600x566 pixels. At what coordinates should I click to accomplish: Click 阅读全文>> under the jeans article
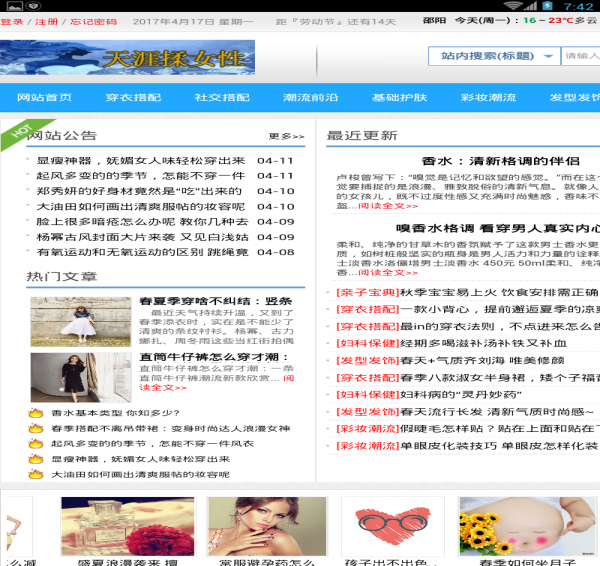click(x=163, y=388)
